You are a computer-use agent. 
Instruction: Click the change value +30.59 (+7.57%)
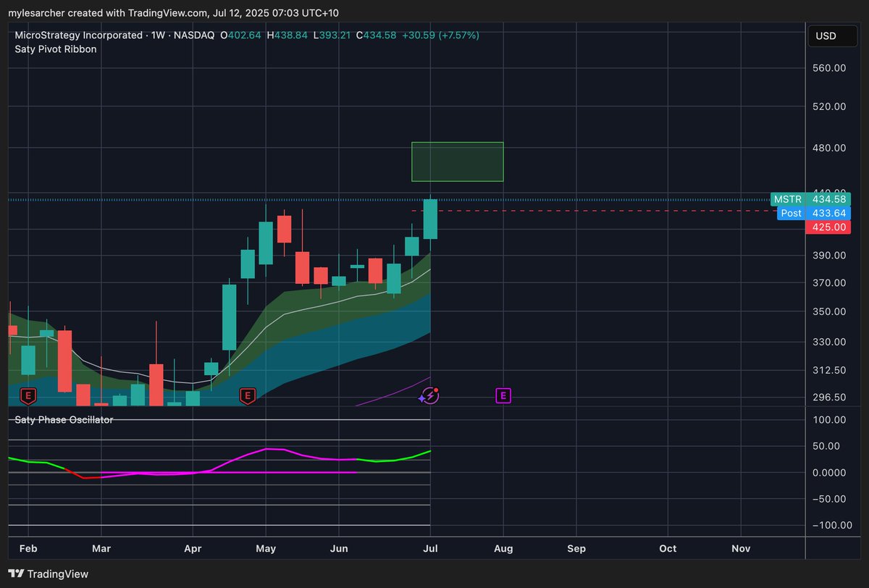click(441, 35)
